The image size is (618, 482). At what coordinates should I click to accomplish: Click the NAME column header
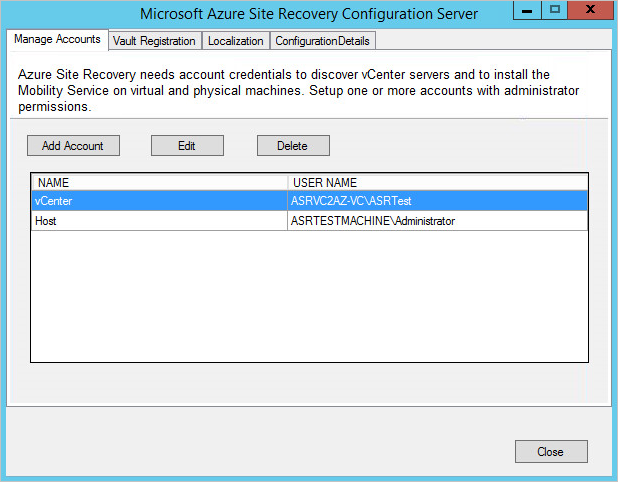point(160,182)
